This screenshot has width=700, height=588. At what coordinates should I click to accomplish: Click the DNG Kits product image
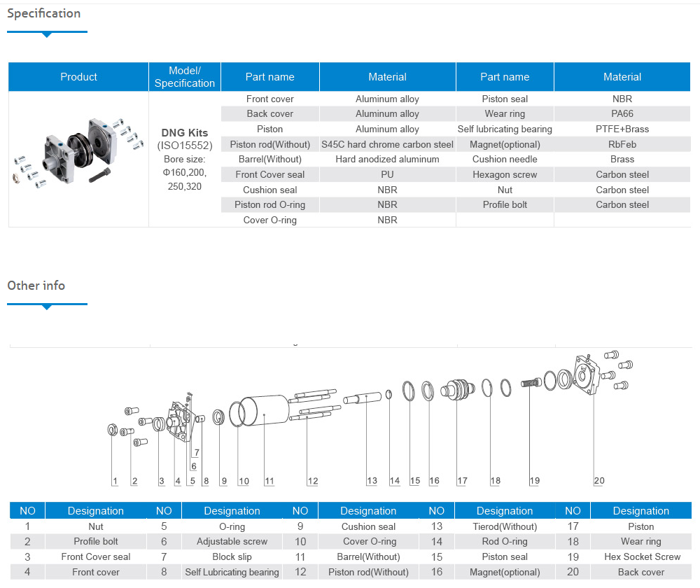tap(78, 152)
